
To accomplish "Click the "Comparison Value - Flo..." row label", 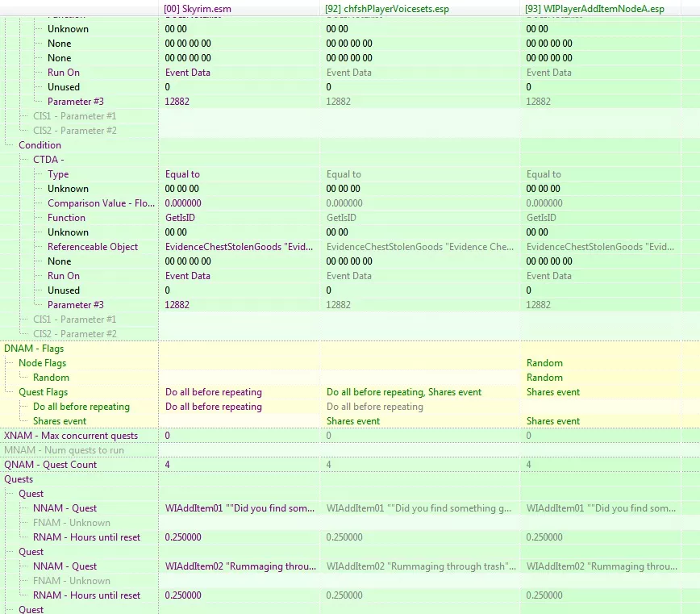I will click(101, 203).
